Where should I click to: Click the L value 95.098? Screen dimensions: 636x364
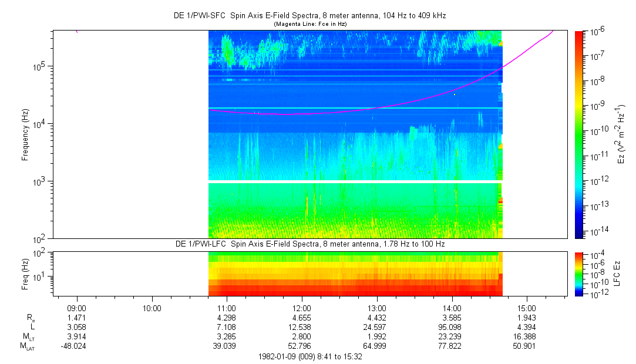pos(452,327)
